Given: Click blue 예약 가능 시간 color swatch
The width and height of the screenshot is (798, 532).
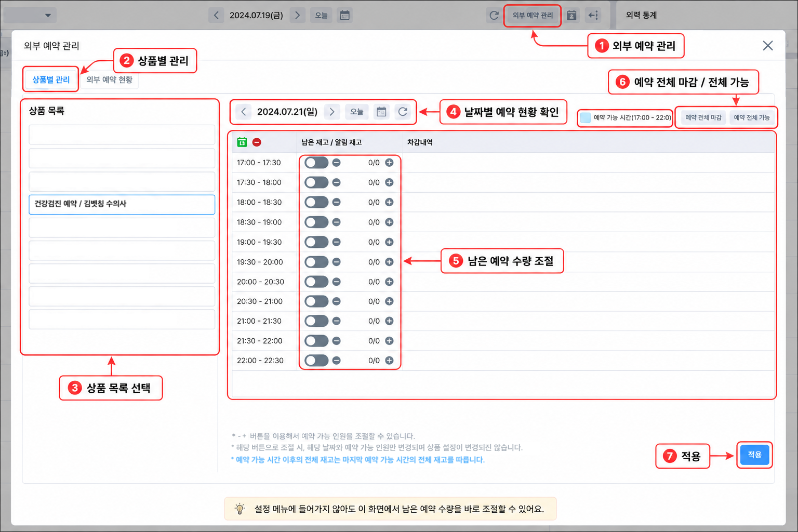Looking at the screenshot, I should pyautogui.click(x=586, y=117).
